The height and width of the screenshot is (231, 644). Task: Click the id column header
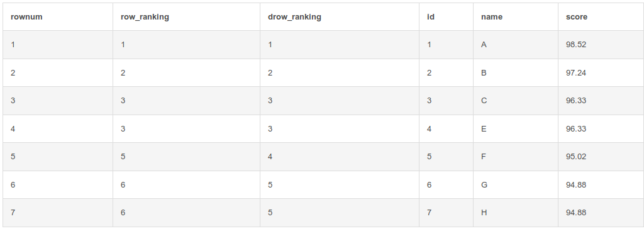(446, 17)
